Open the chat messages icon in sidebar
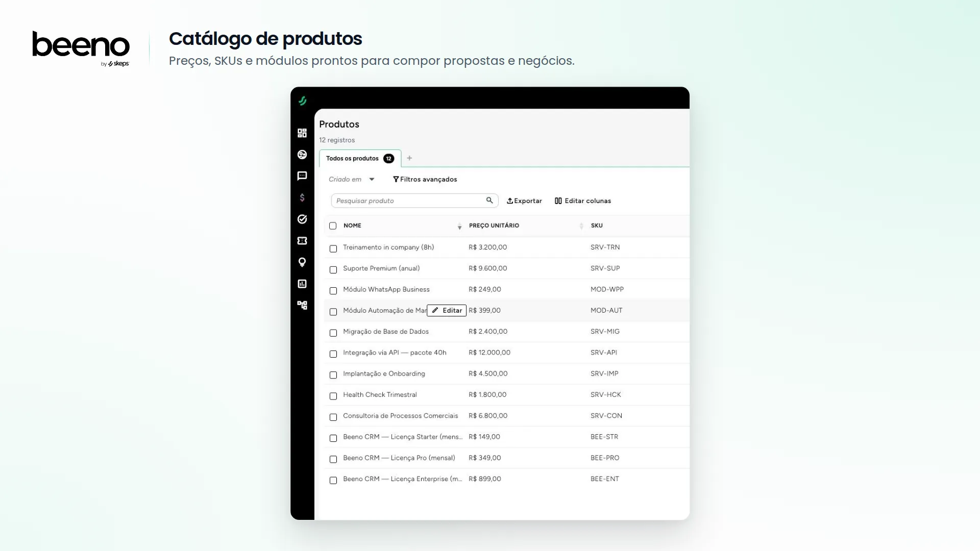Image resolution: width=980 pixels, height=551 pixels. tap(302, 176)
